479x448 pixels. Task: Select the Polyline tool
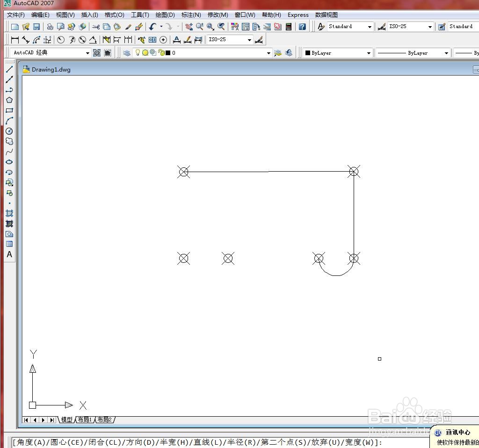click(x=9, y=90)
